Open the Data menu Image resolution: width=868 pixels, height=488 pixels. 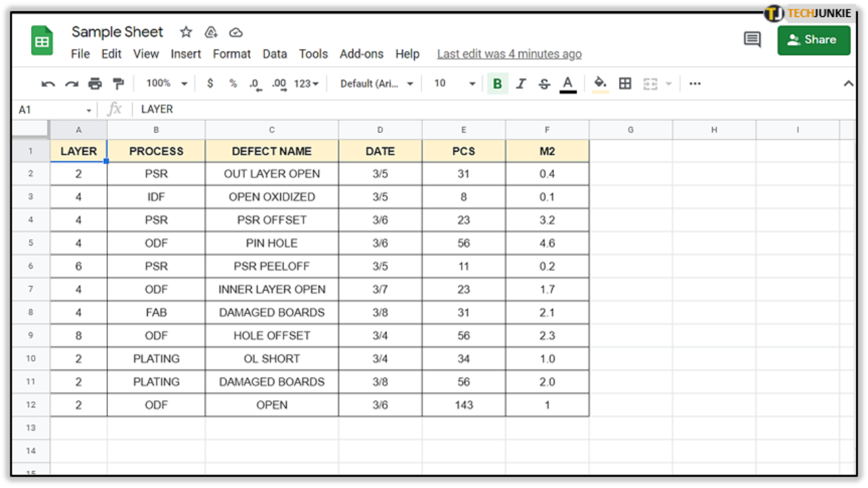275,54
